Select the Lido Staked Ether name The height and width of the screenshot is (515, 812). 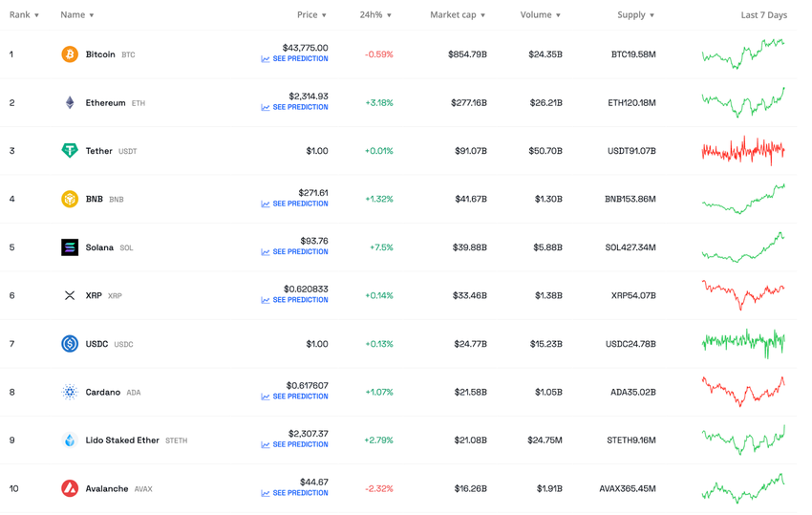click(x=122, y=440)
